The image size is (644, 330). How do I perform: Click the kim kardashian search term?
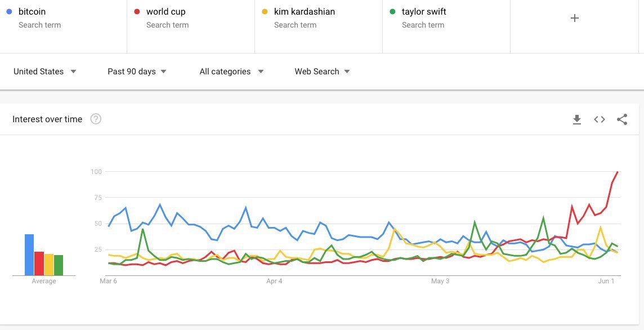pos(304,12)
